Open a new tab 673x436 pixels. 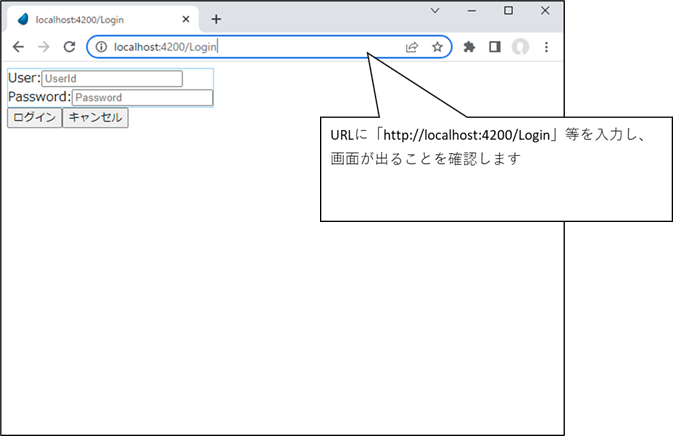(216, 19)
